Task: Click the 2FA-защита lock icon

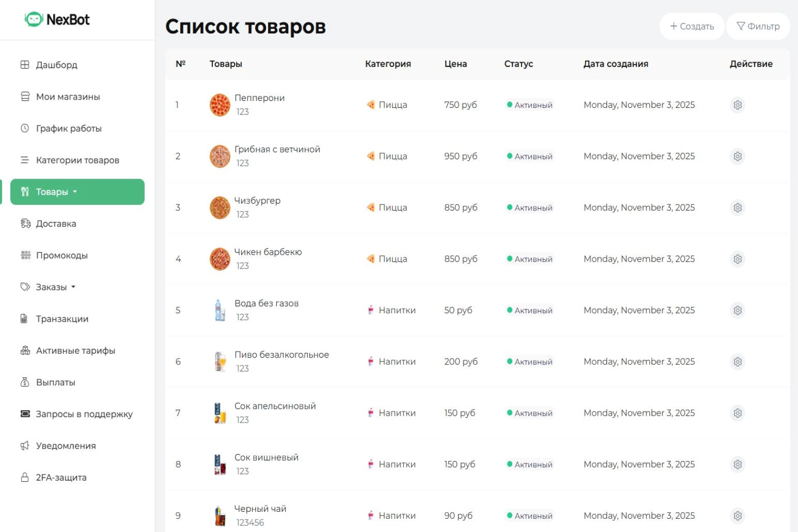Action: pos(25,477)
